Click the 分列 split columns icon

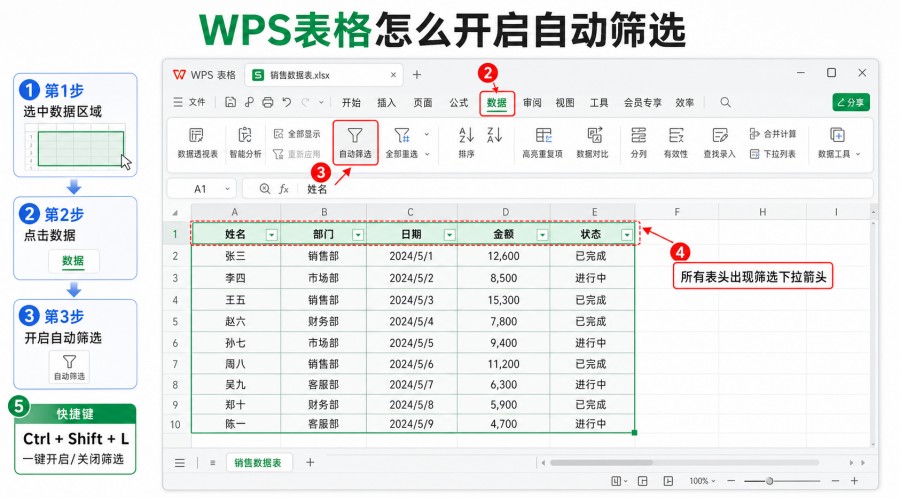click(638, 135)
